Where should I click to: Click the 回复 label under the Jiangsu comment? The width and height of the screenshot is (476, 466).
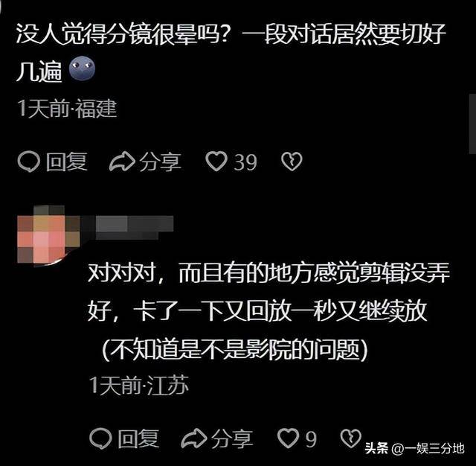(138, 439)
